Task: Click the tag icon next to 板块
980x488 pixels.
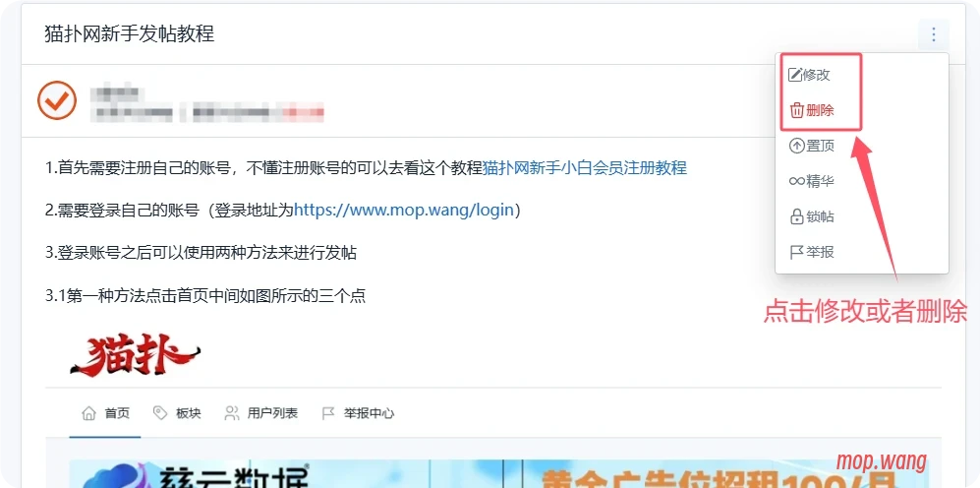Action: [x=160, y=413]
